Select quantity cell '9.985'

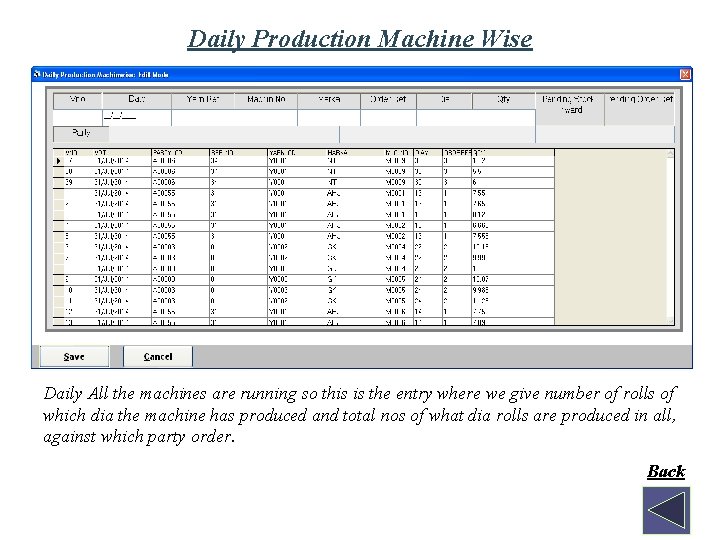[512, 290]
